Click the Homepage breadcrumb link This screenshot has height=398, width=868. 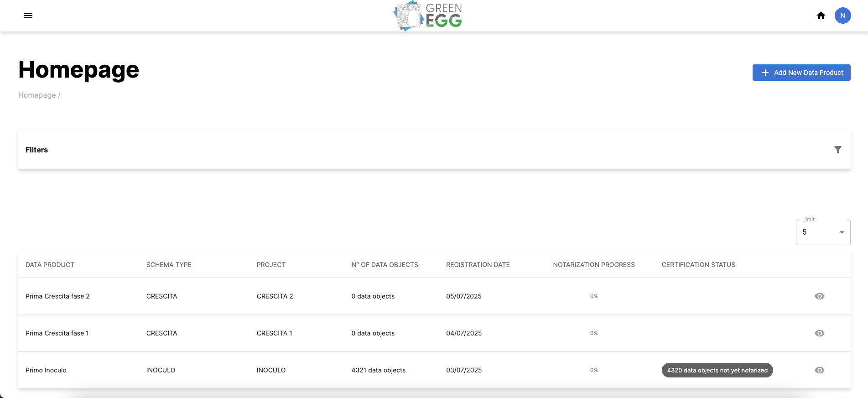tap(37, 95)
